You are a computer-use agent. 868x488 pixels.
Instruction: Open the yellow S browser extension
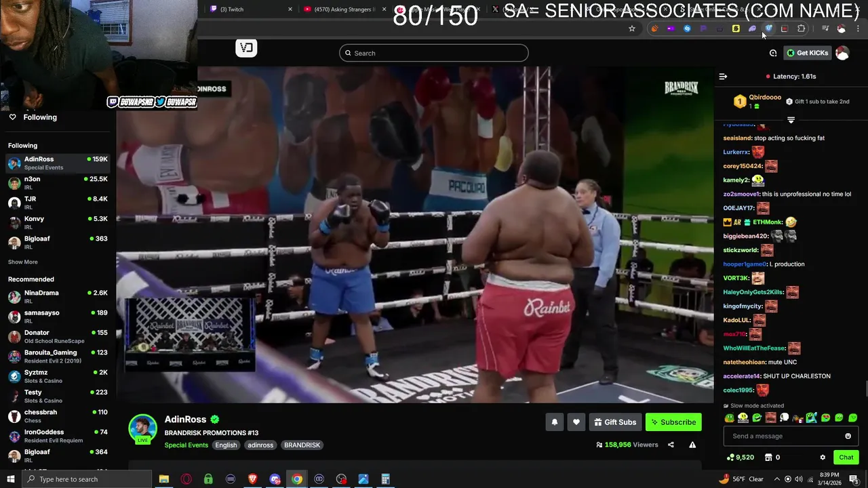(x=736, y=28)
